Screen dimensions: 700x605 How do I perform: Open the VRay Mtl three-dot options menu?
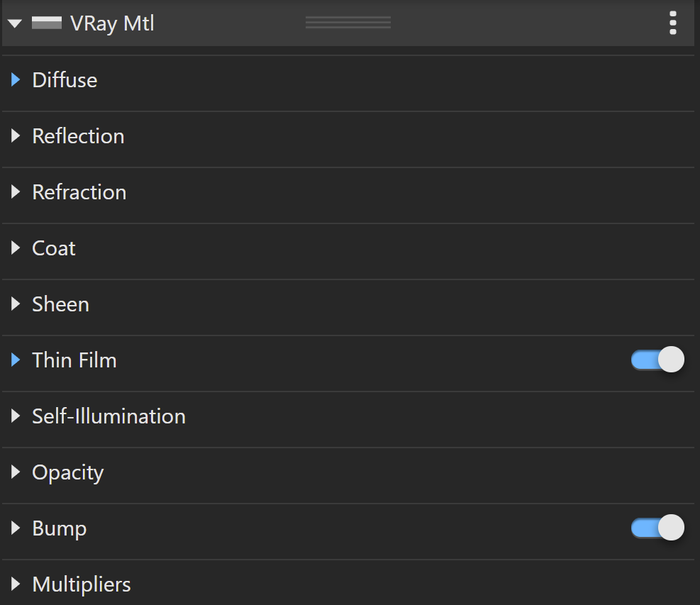point(673,23)
